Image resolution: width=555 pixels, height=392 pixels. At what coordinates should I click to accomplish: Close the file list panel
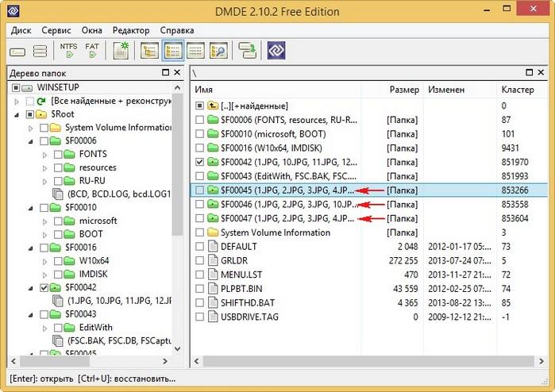tap(541, 72)
